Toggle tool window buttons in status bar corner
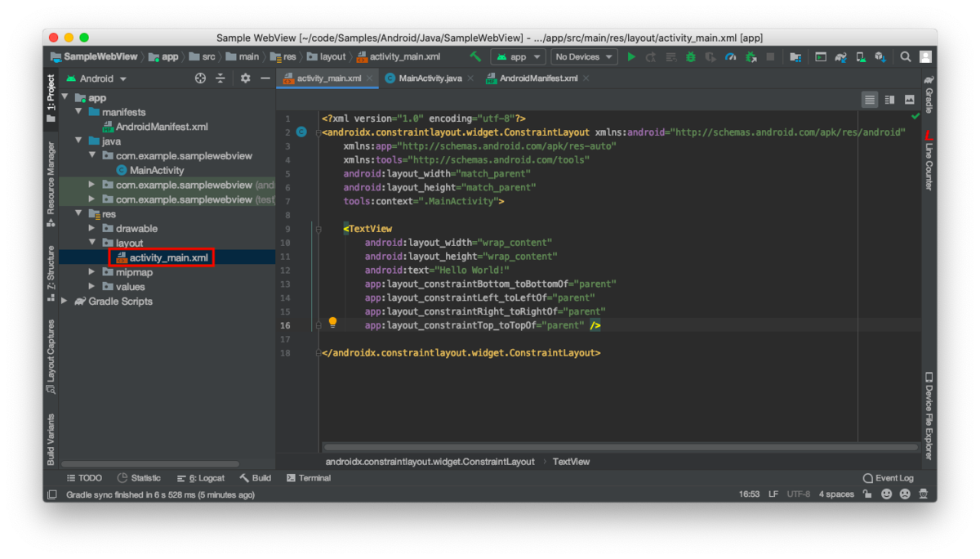This screenshot has height=559, width=980. click(x=52, y=494)
